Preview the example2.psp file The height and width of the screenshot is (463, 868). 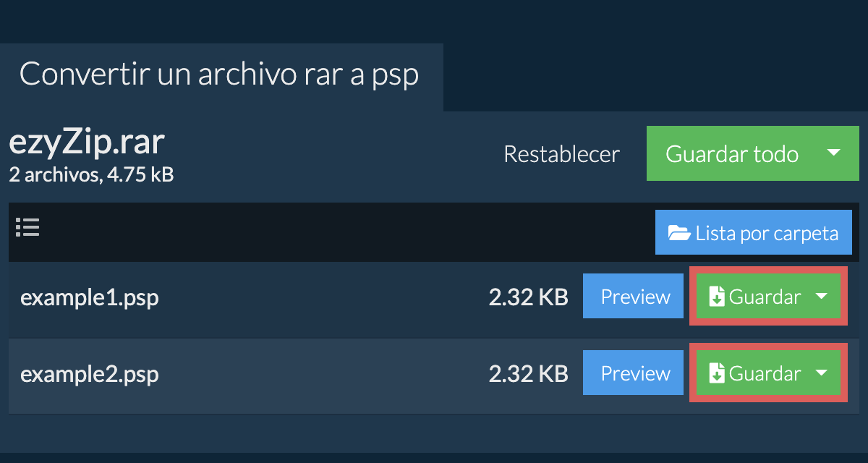[634, 373]
